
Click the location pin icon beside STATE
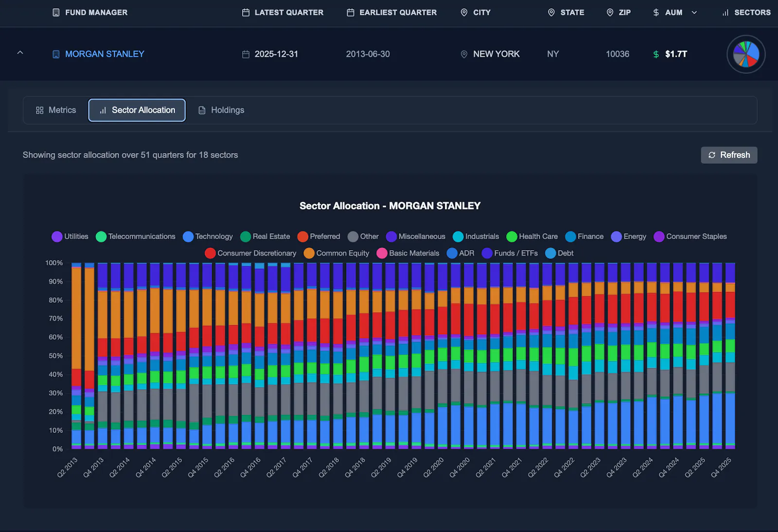pos(551,13)
